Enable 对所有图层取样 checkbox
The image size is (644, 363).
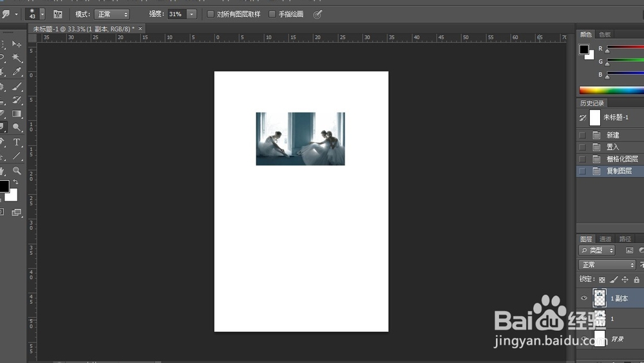coord(211,14)
